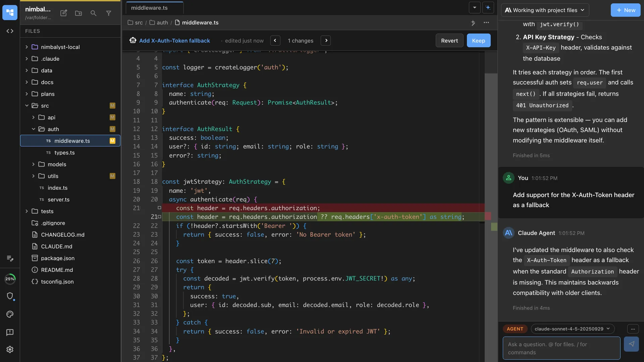Trigger the lightning action beside the breadcrumb
Screen dimensions: 644x362
[473, 23]
